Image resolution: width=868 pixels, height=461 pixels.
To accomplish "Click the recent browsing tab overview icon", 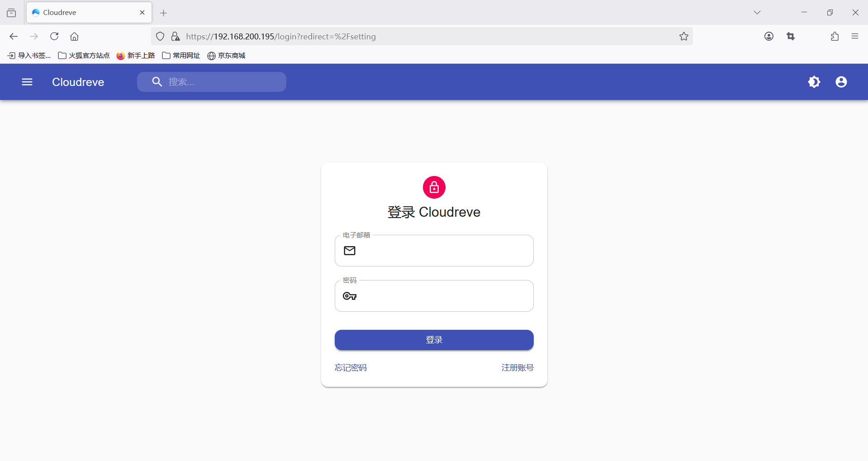I will pyautogui.click(x=11, y=13).
